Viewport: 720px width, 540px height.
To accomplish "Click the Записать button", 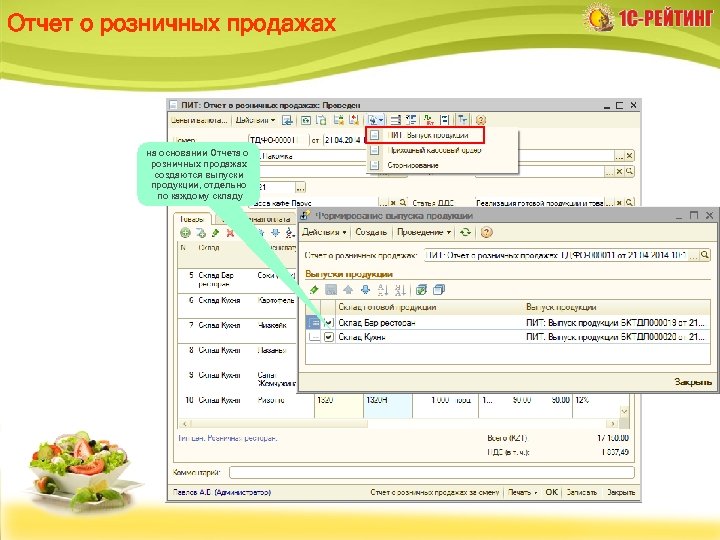I will click(x=582, y=492).
